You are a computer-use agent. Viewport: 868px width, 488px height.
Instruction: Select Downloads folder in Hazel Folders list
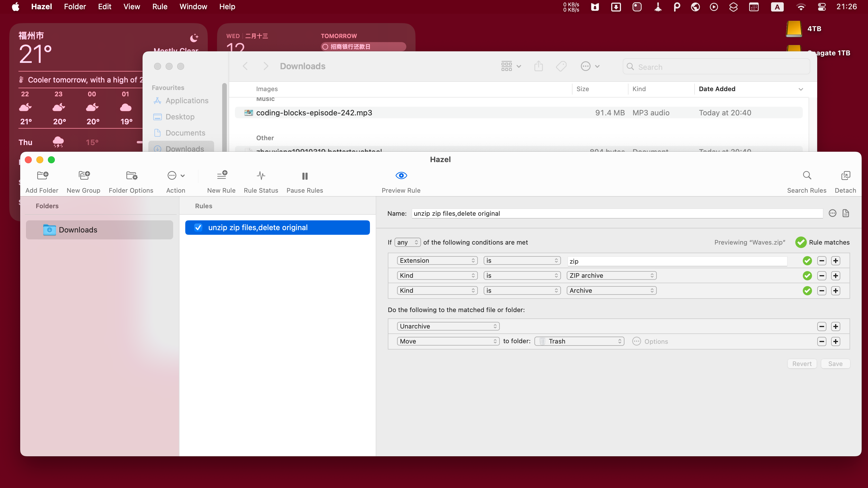pyautogui.click(x=99, y=230)
